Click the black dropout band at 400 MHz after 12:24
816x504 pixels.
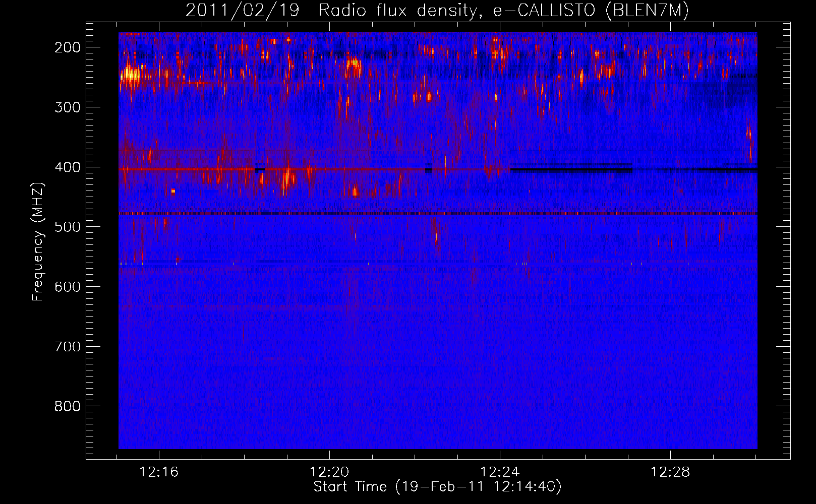(x=571, y=169)
